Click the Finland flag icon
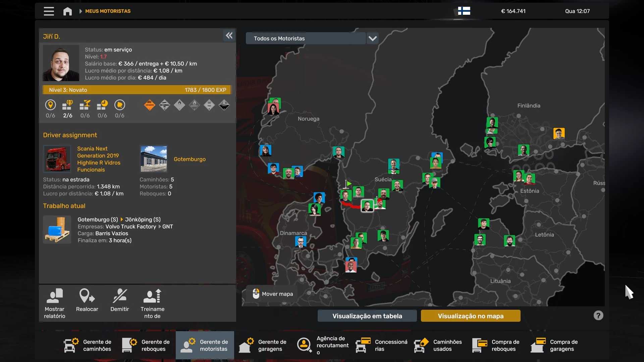This screenshot has height=362, width=644. point(464,11)
